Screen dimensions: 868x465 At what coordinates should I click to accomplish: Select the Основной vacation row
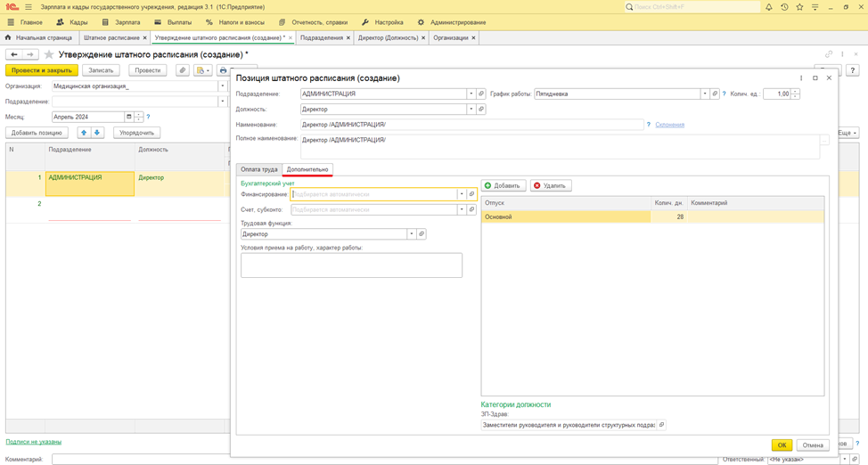(x=652, y=217)
